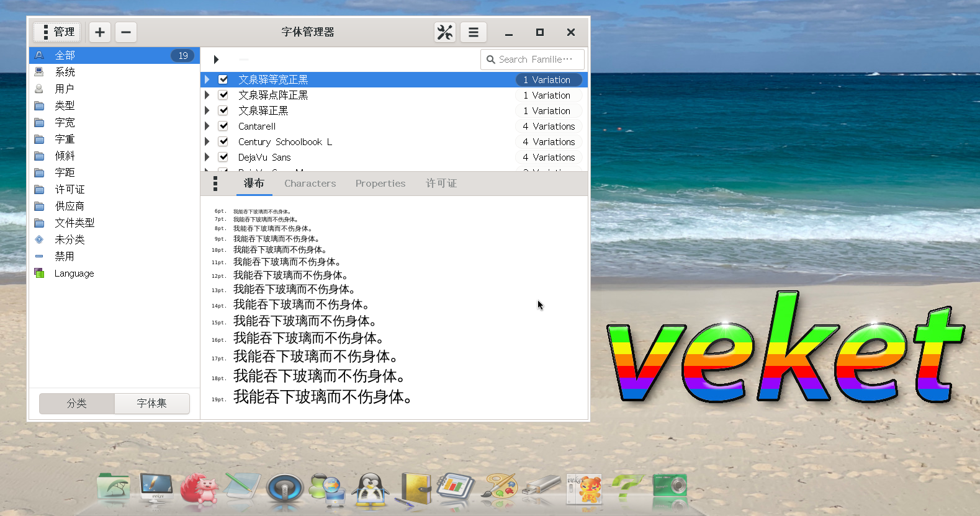Disable the DejaVu Sans checkbox
The height and width of the screenshot is (516, 980).
tap(223, 157)
